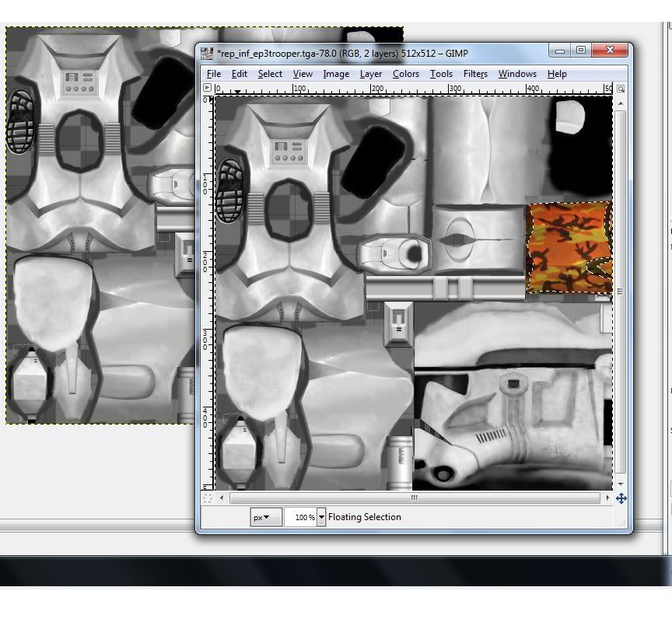Toggle zoom image when window size changes
This screenshot has width=672, height=622.
tap(620, 89)
